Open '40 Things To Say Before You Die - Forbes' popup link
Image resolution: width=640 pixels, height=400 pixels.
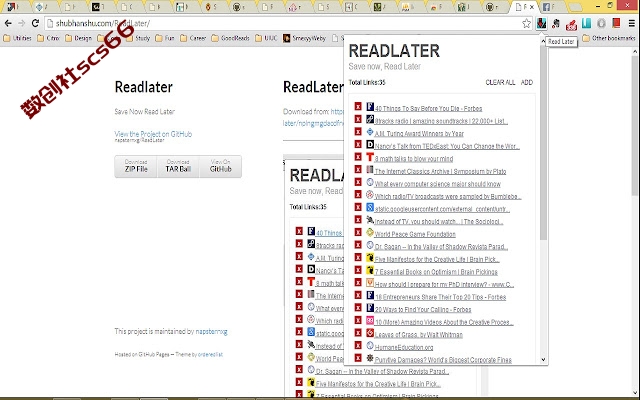429,109
